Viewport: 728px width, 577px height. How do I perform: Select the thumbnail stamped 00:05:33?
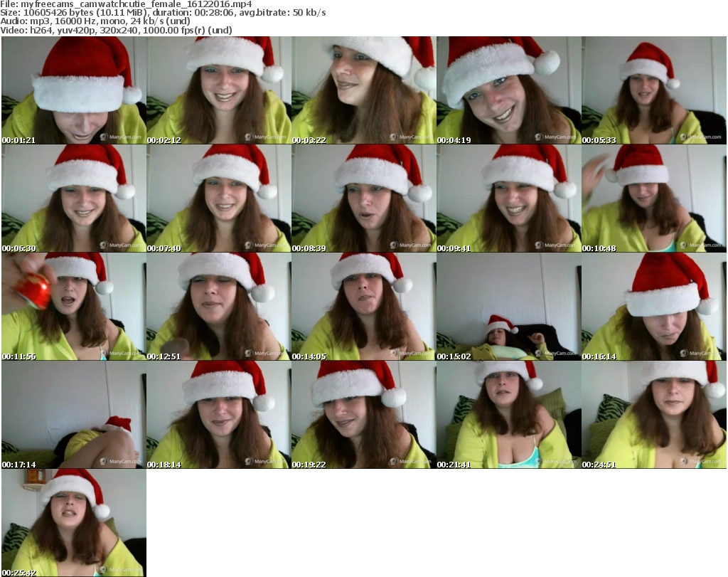tap(654, 90)
